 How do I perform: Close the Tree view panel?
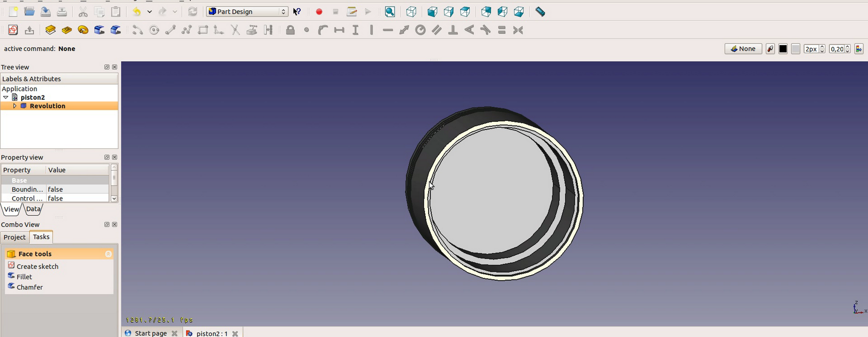pyautogui.click(x=114, y=67)
